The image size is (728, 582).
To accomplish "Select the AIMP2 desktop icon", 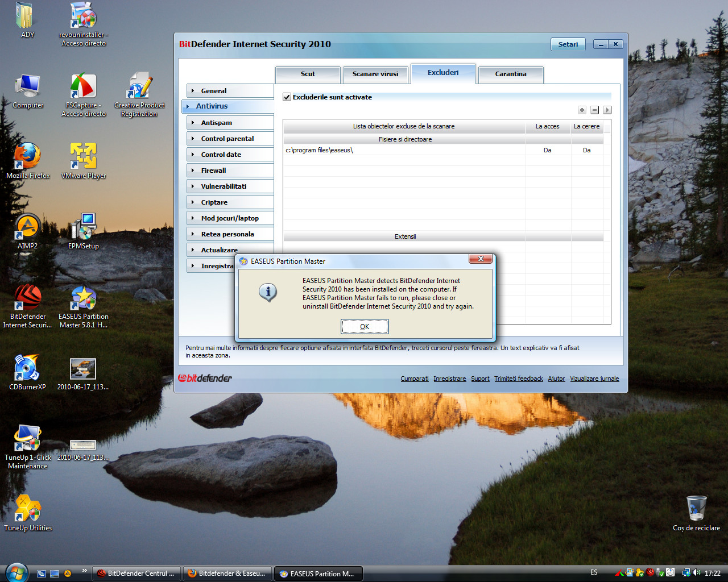I will [27, 231].
